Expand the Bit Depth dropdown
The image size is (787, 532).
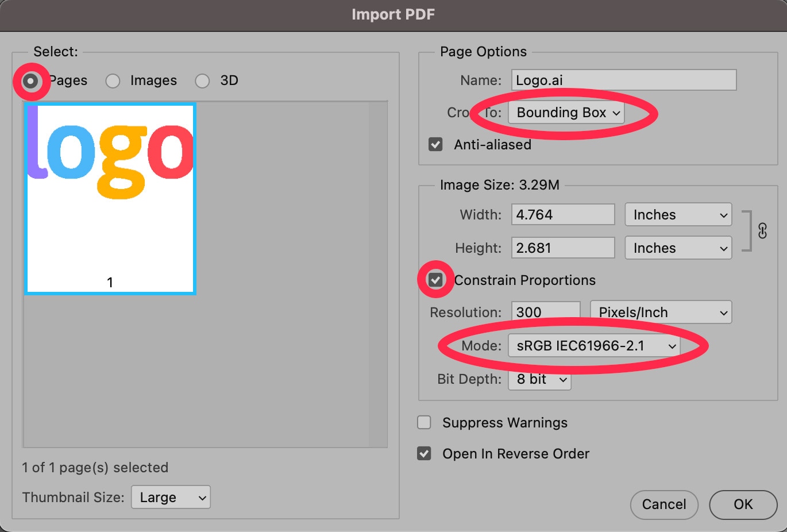tap(539, 379)
